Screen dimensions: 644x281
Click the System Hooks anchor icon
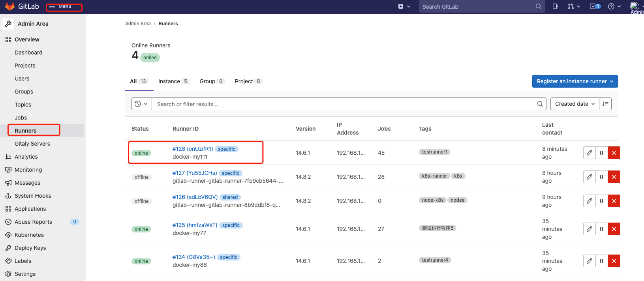[x=8, y=196]
